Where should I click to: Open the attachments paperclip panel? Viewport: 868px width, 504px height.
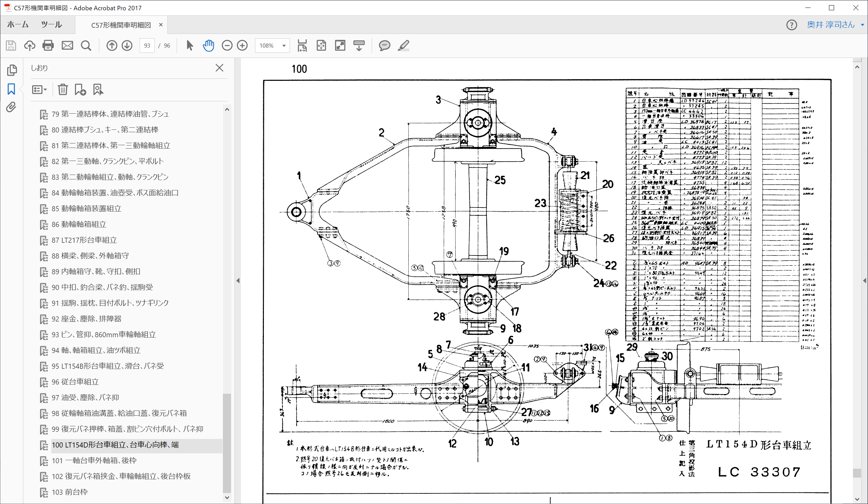point(11,107)
